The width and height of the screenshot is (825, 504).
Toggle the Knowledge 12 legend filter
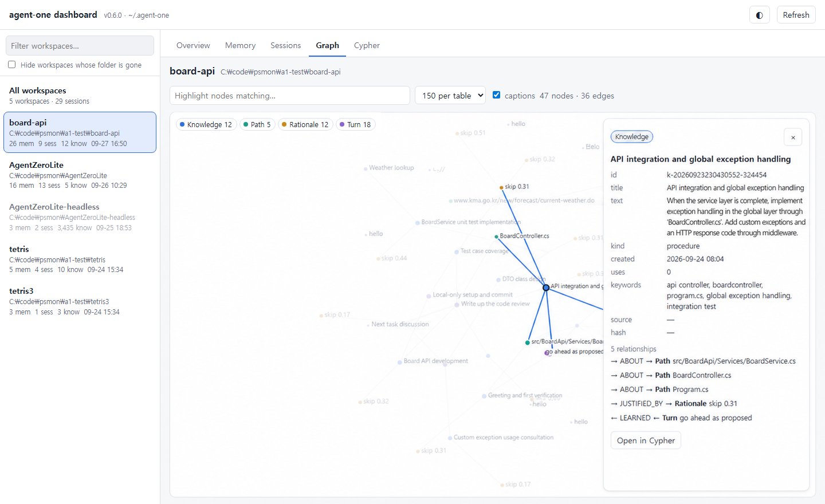click(206, 124)
